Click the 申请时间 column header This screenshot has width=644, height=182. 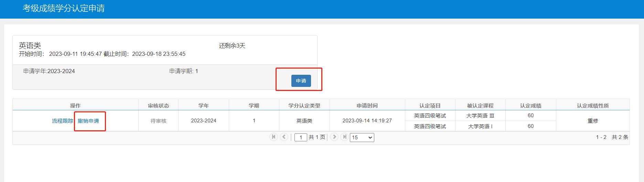[x=367, y=105]
